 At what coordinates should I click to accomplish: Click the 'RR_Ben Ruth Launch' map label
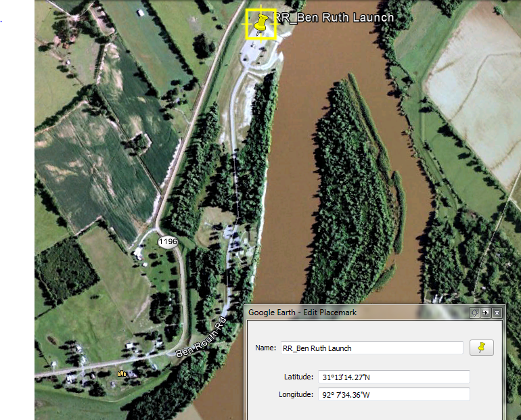point(333,18)
